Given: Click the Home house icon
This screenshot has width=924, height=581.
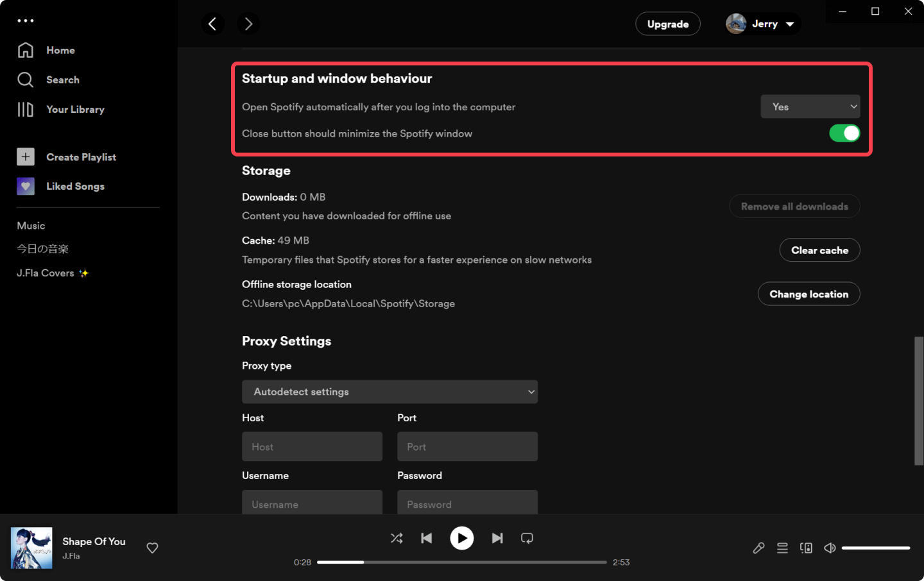Looking at the screenshot, I should (x=26, y=50).
